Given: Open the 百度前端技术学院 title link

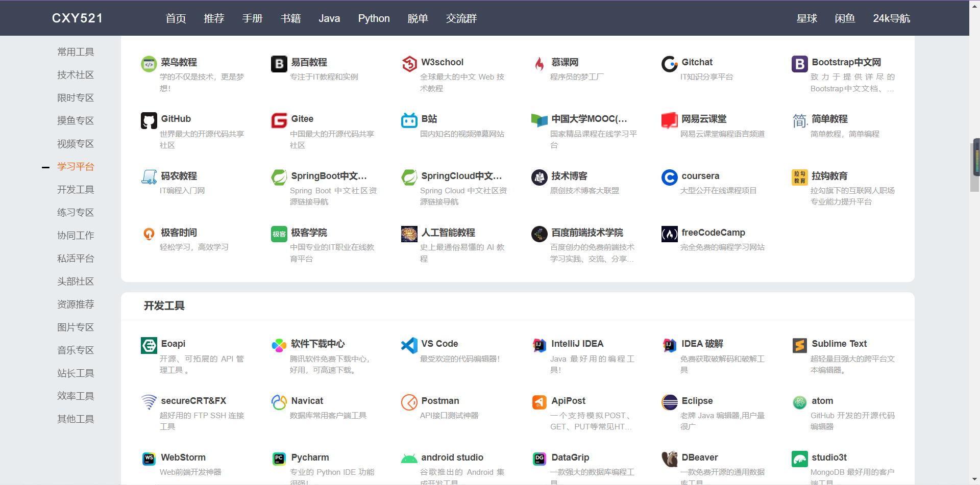Looking at the screenshot, I should (x=587, y=233).
